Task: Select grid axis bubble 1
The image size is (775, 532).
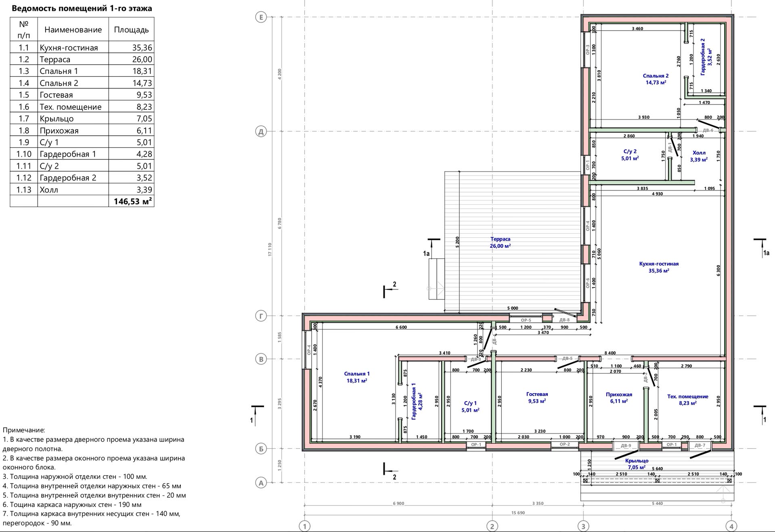Action: click(305, 526)
